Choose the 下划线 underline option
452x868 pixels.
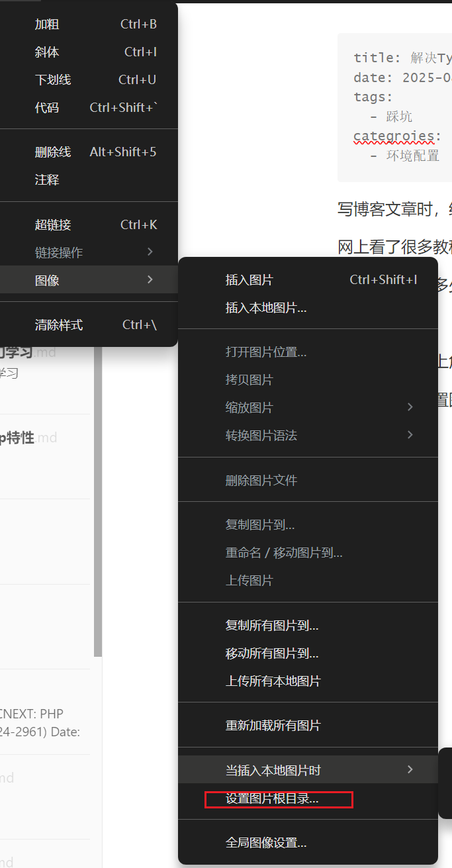[53, 80]
